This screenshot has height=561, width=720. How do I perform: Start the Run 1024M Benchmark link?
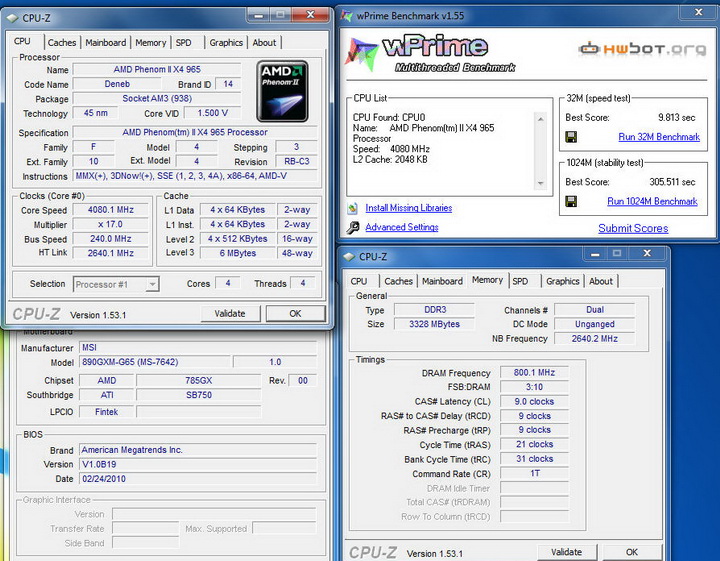click(x=652, y=201)
